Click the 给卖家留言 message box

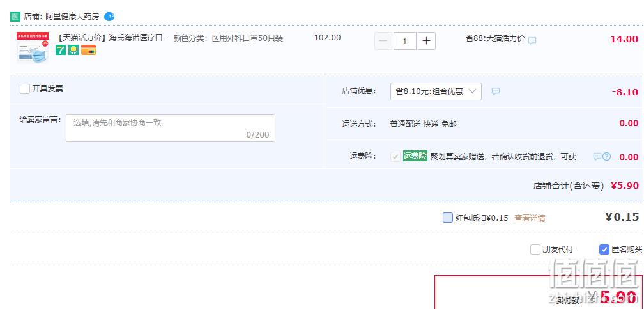171,128
